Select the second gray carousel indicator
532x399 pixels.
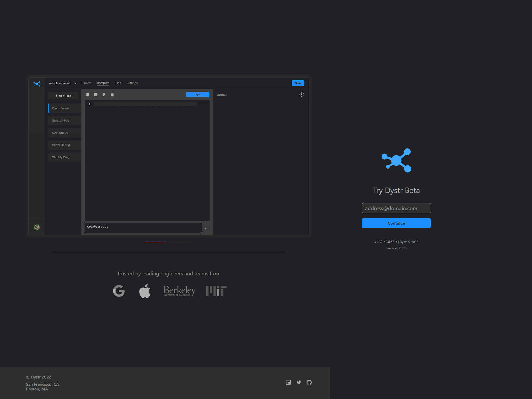tap(182, 242)
